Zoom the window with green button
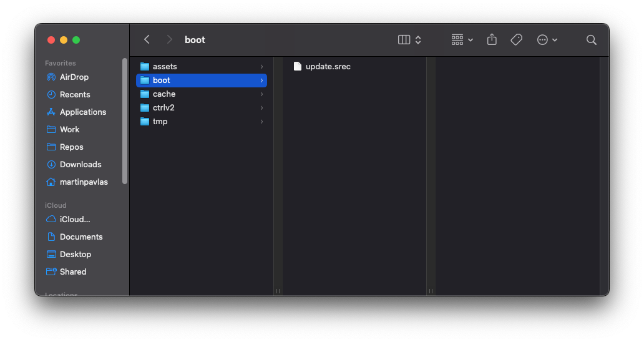644x342 pixels. (x=76, y=40)
